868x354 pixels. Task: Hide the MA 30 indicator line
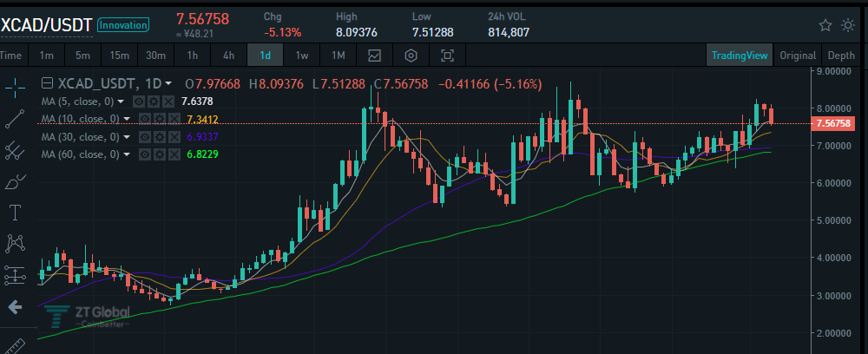(145, 136)
